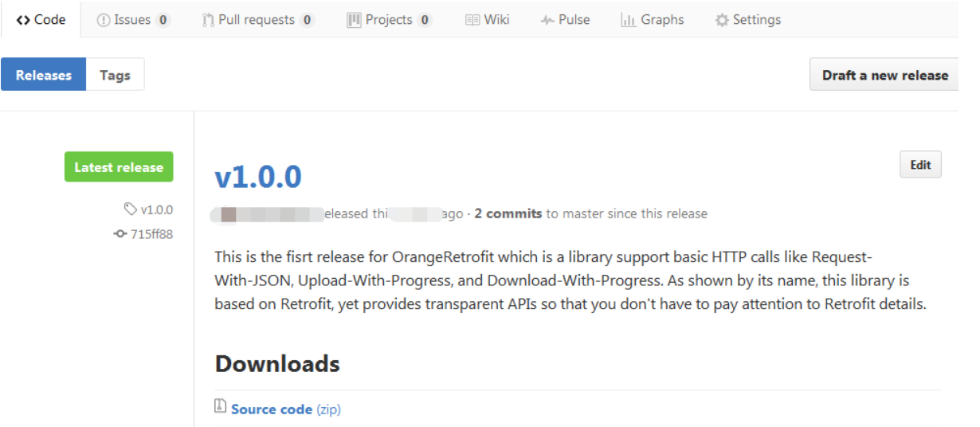
Task: Click the Settings gear icon
Action: click(722, 21)
